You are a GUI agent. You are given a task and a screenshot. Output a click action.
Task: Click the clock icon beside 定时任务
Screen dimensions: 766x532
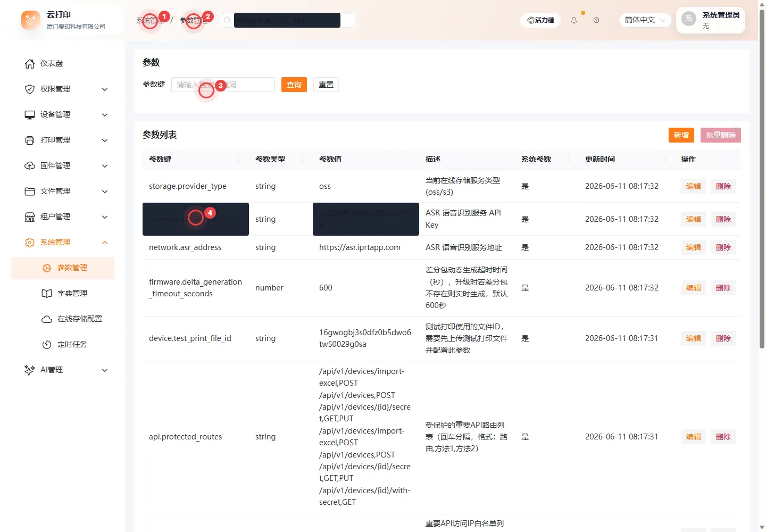47,345
